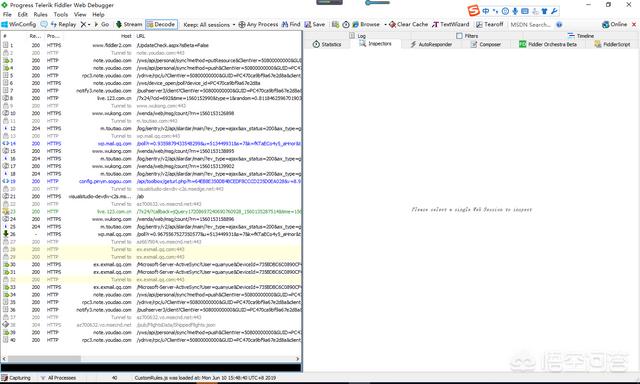Image resolution: width=640 pixels, height=384 pixels.
Task: Replay selected sessions with Replay button
Action: (63, 24)
